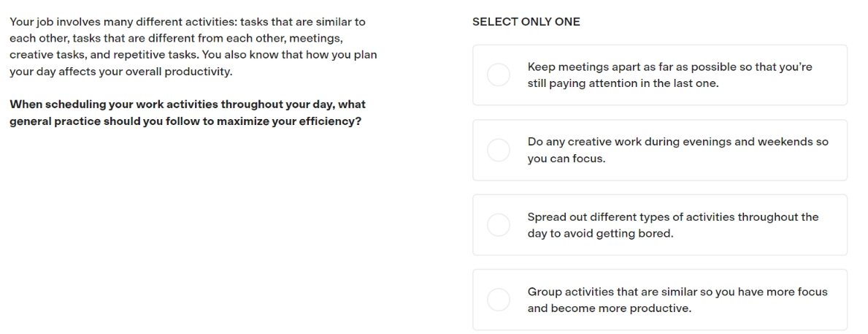
Task: Choose the radio circle for creative work evenings
Action: tap(498, 150)
